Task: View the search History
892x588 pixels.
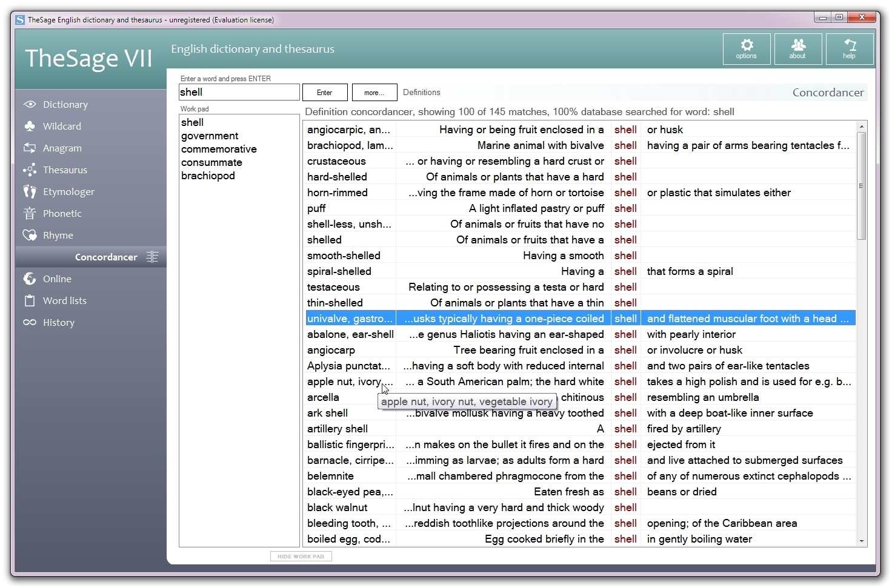Action: click(58, 322)
